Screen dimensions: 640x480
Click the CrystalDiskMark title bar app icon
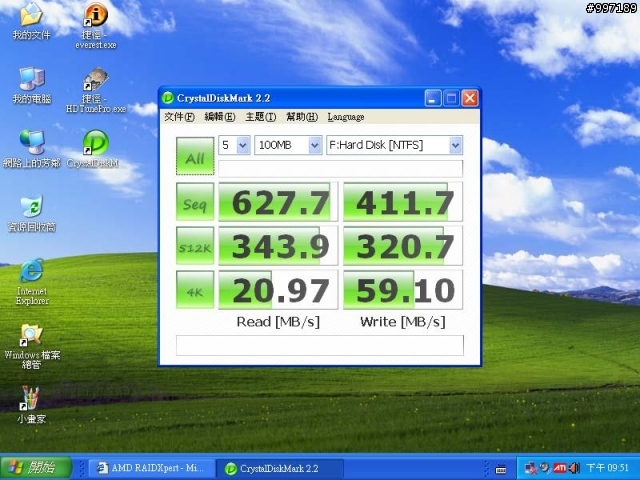pyautogui.click(x=167, y=98)
